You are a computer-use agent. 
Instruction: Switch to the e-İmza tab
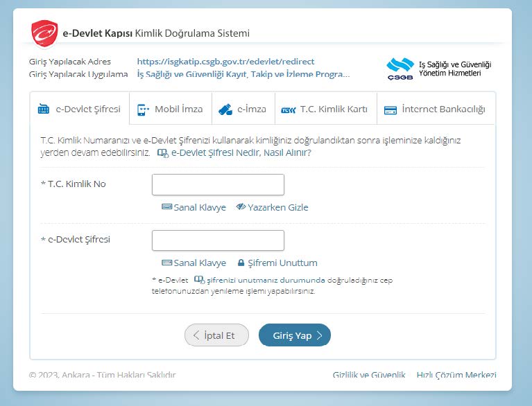243,109
